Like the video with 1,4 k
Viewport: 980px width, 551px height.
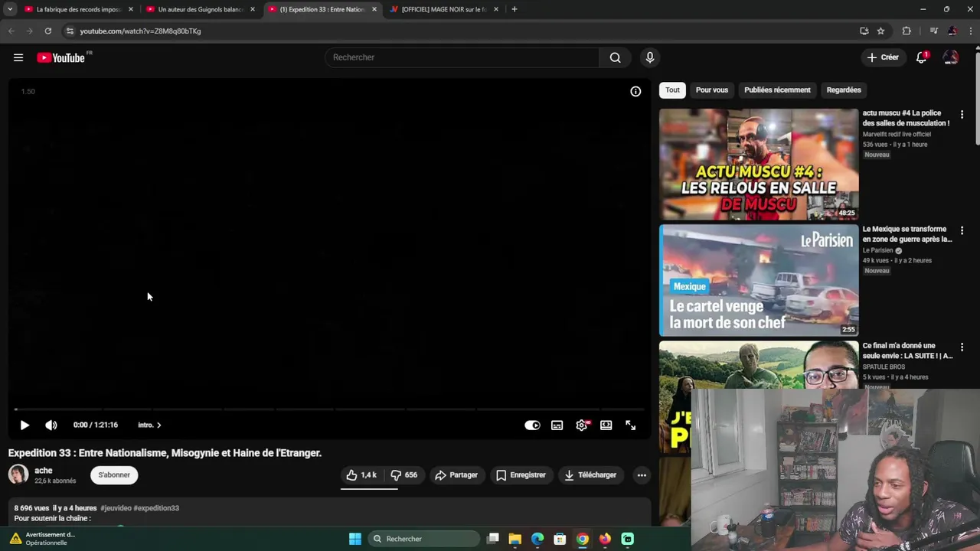361,475
